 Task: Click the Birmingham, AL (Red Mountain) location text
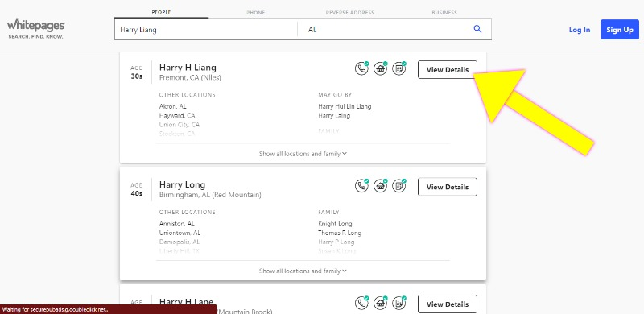tap(210, 195)
